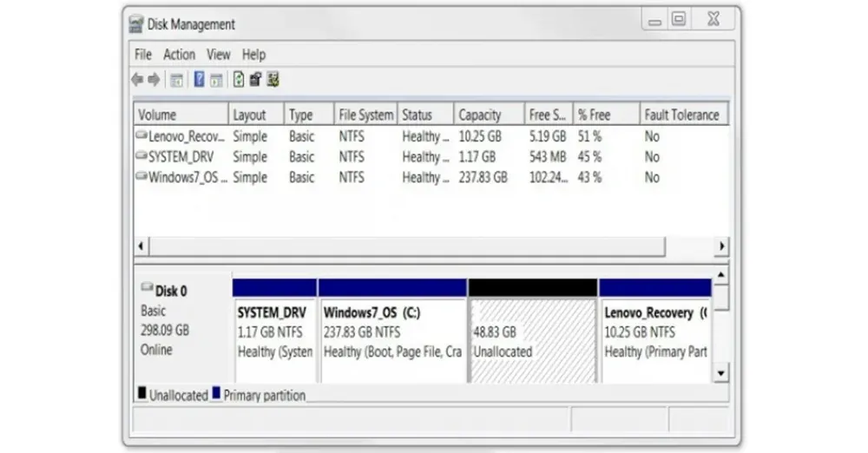The image size is (868, 453).
Task: Click the blue Primary partition legend swatch
Action: pos(216,393)
